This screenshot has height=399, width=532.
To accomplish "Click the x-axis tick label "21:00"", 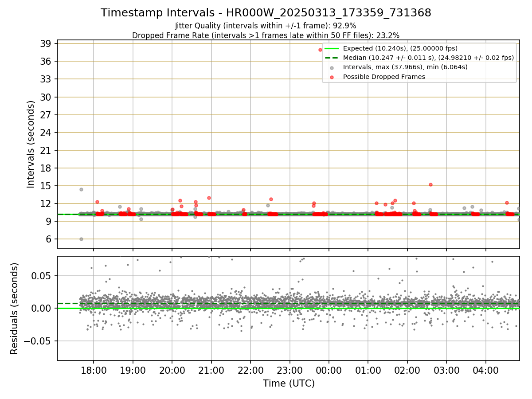I will point(211,370).
